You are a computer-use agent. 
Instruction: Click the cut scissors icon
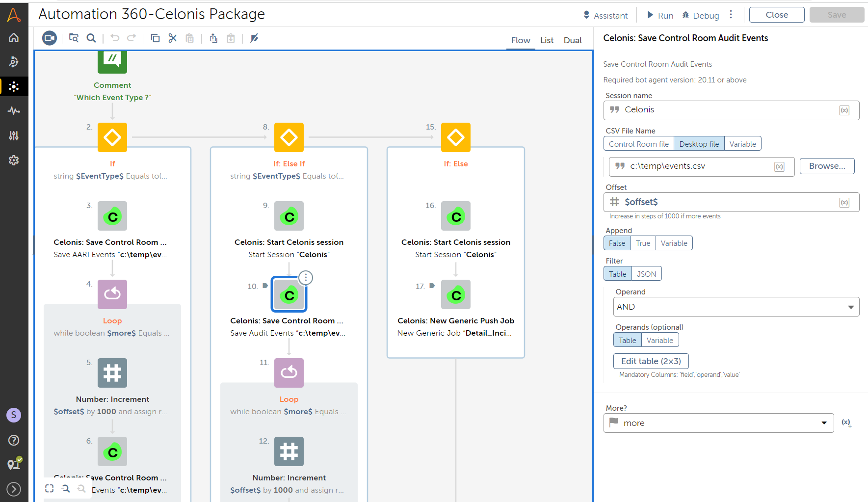[173, 38]
